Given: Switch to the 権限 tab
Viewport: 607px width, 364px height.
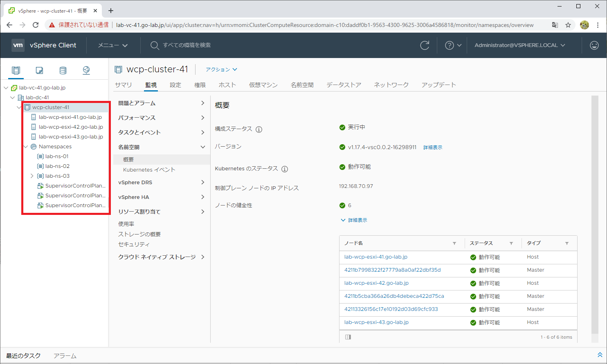Looking at the screenshot, I should [200, 85].
